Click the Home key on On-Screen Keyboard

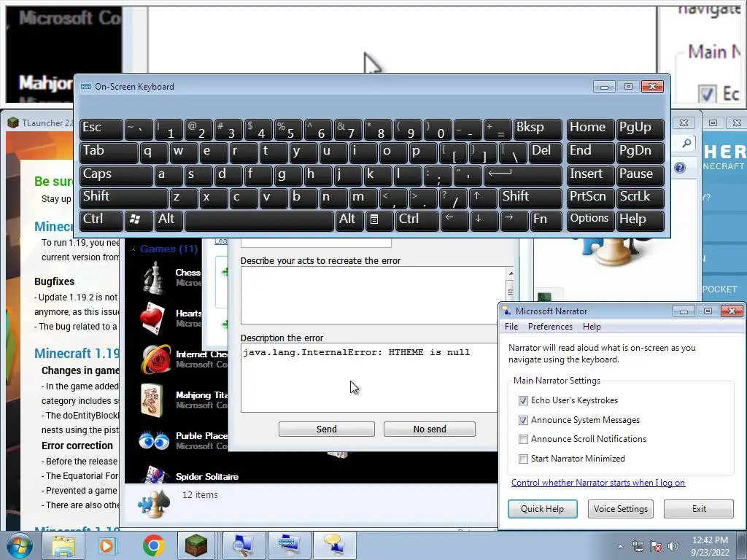(x=589, y=129)
